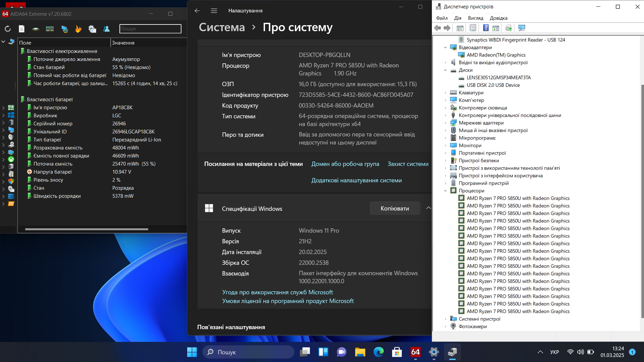The height and width of the screenshot is (362, 644).
Task: Click the taskbar Пошук search box
Action: [x=248, y=352]
